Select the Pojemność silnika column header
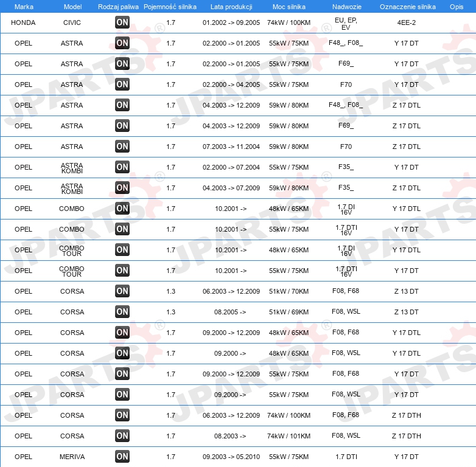This screenshot has height=467, width=476. (x=170, y=7)
